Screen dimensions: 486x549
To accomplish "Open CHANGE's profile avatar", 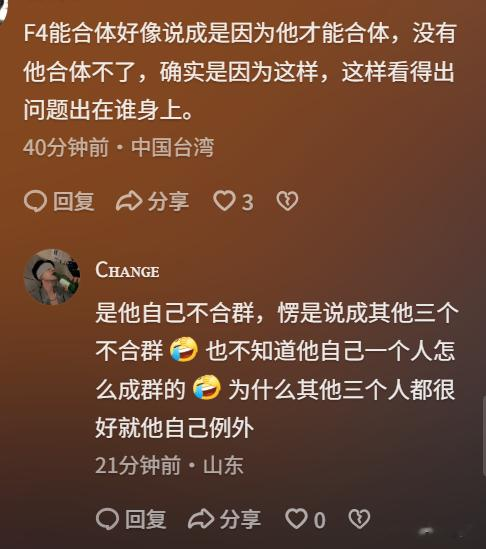I will (52, 277).
